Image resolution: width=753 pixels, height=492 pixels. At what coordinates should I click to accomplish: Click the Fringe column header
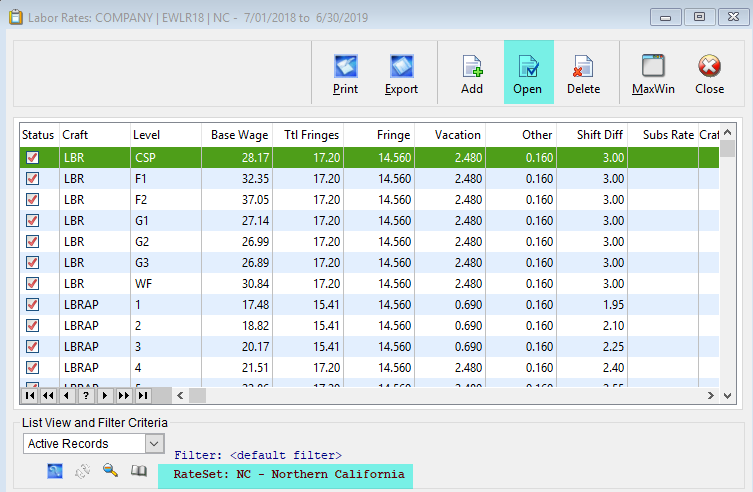tap(379, 135)
